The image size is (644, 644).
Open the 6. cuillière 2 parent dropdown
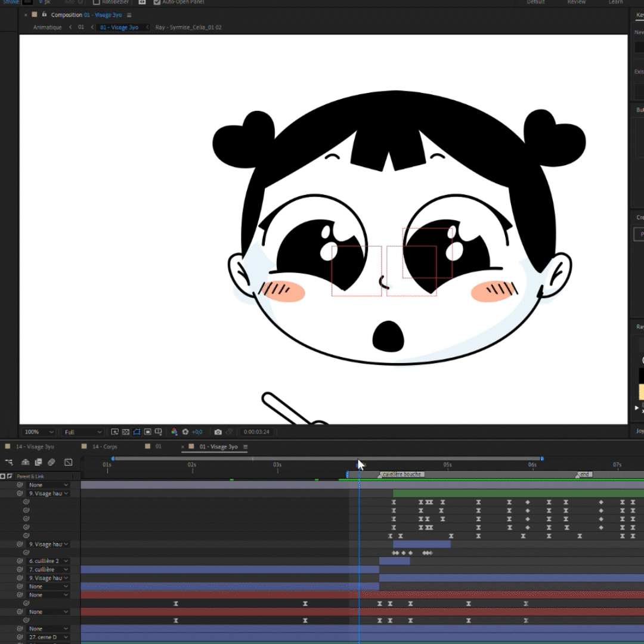pos(48,561)
